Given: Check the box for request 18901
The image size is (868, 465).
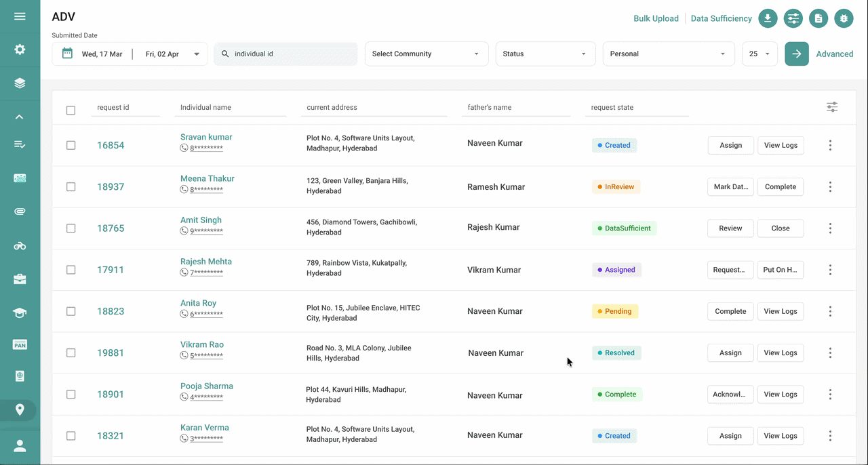Looking at the screenshot, I should (x=71, y=395).
